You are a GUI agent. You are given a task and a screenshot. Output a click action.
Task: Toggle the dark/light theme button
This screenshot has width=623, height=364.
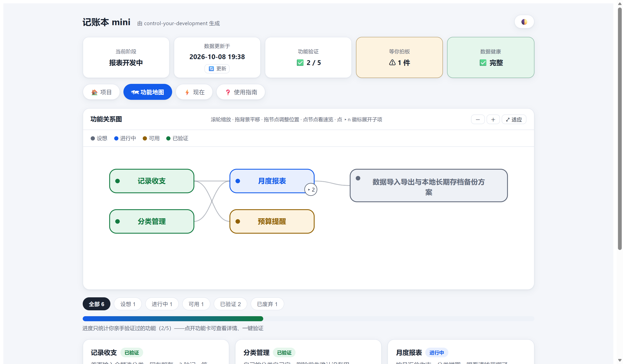(524, 22)
